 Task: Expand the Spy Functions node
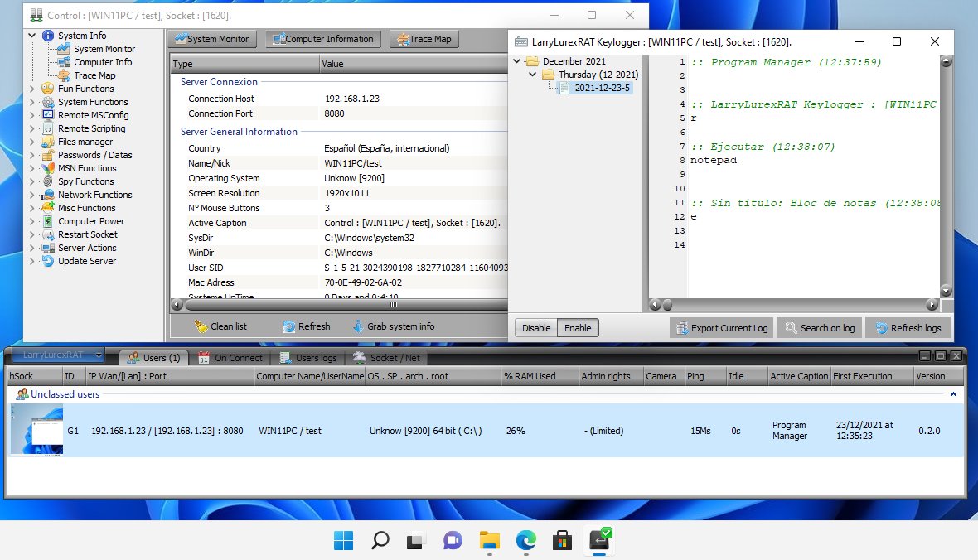[x=31, y=181]
